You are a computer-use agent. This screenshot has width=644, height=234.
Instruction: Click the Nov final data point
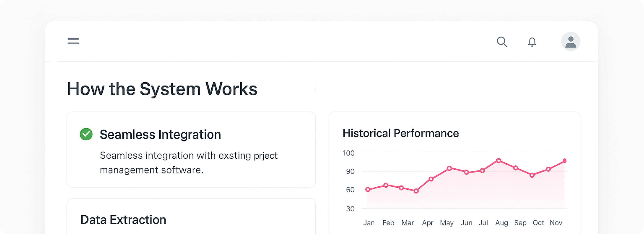[x=565, y=161]
